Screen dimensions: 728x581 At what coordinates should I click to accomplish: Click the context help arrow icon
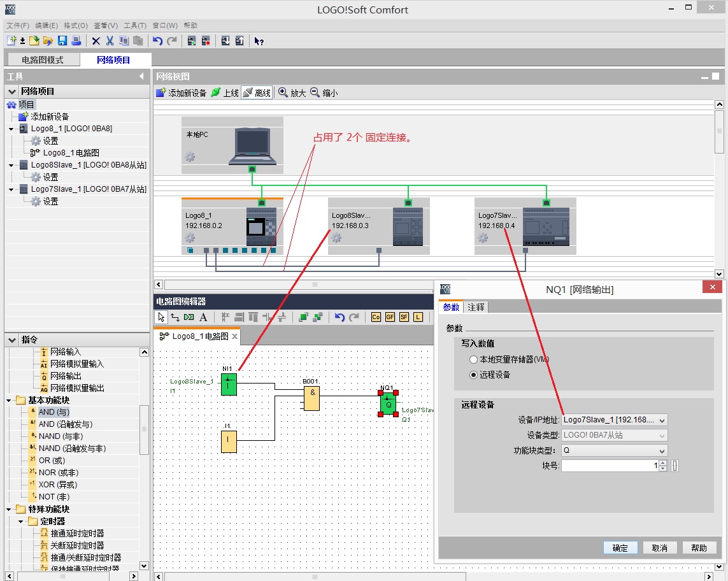click(x=259, y=41)
